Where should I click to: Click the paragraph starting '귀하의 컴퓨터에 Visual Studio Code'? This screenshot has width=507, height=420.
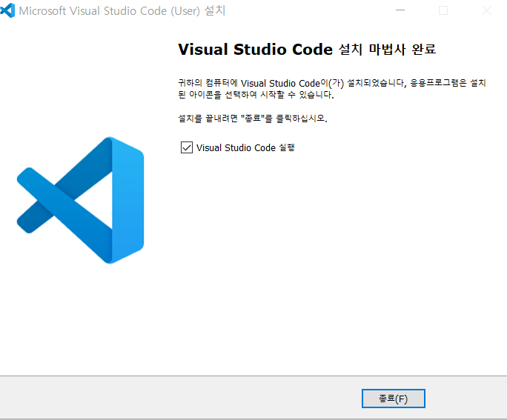[x=332, y=89]
